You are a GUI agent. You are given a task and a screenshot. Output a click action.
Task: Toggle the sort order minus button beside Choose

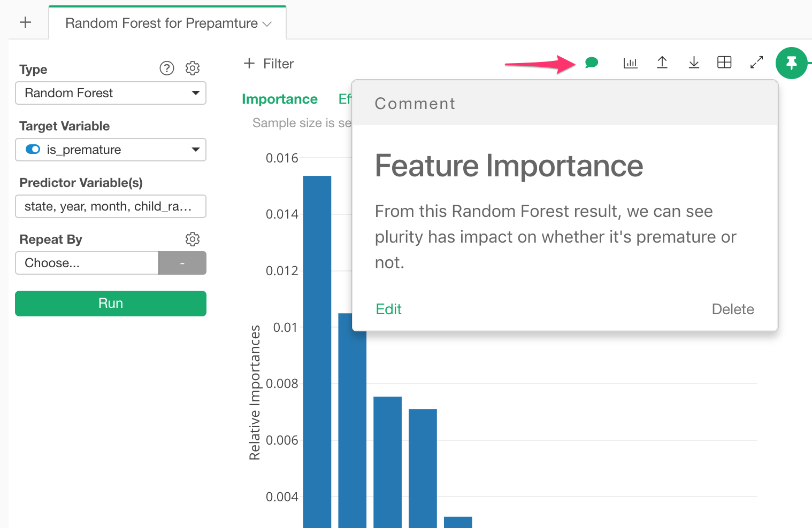[x=182, y=263]
